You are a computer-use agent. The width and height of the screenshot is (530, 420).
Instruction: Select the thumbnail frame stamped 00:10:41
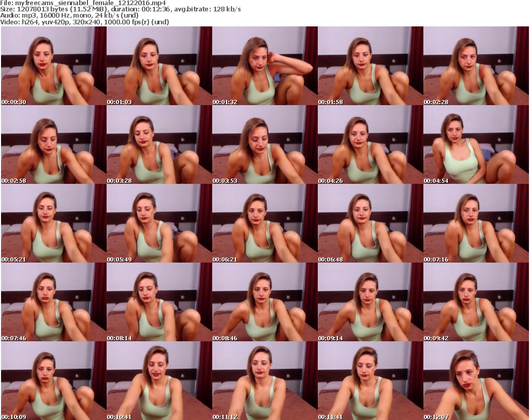(159, 381)
